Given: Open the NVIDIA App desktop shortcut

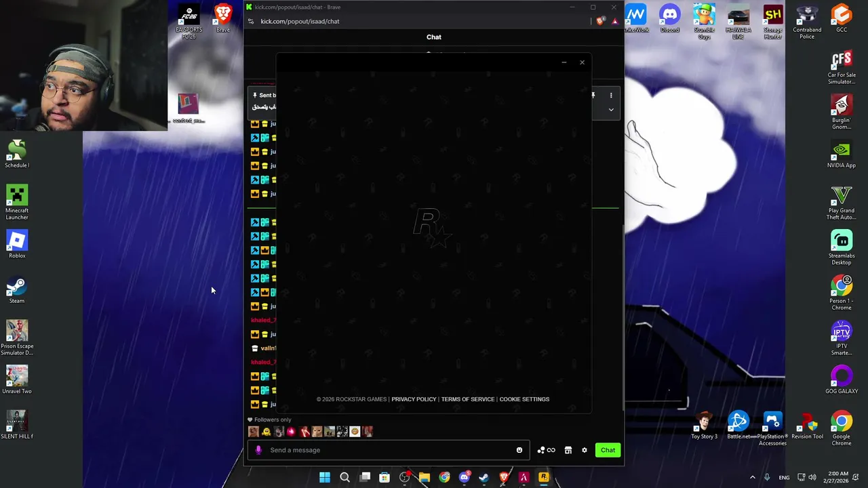Looking at the screenshot, I should coord(842,154).
